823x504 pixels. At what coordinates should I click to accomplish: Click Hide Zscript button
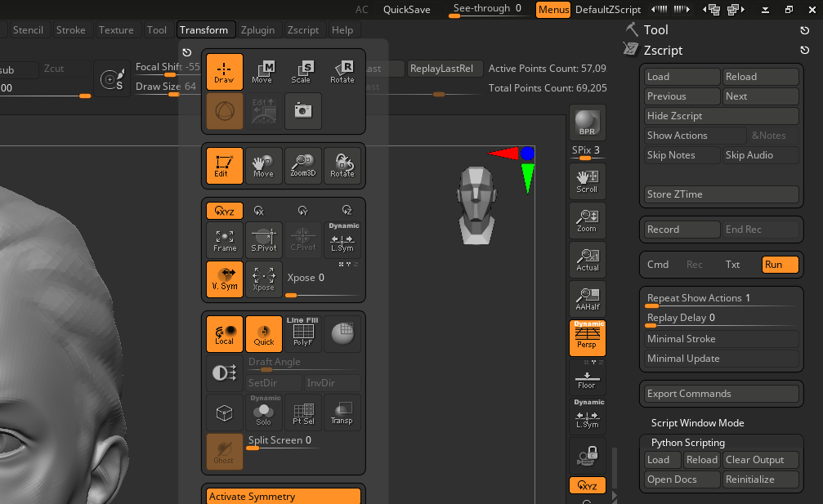(x=721, y=116)
